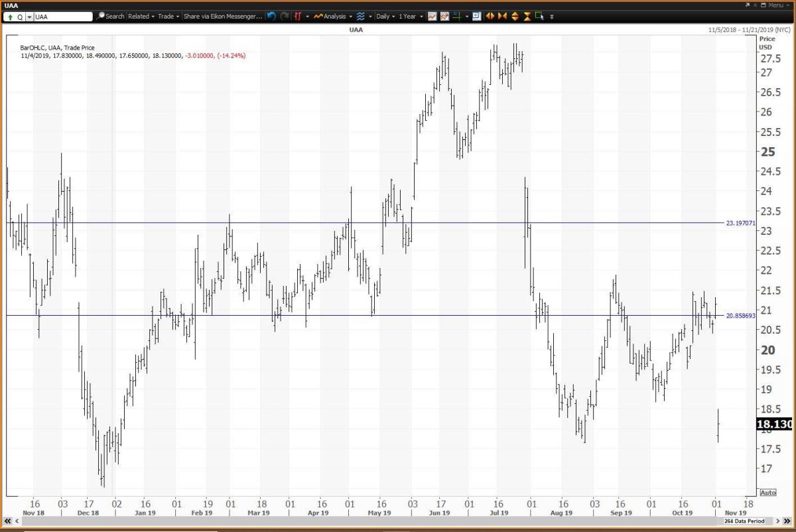Viewport: 796px width, 532px height.
Task: Toggle the Auto scale button on price axis
Action: [x=767, y=492]
